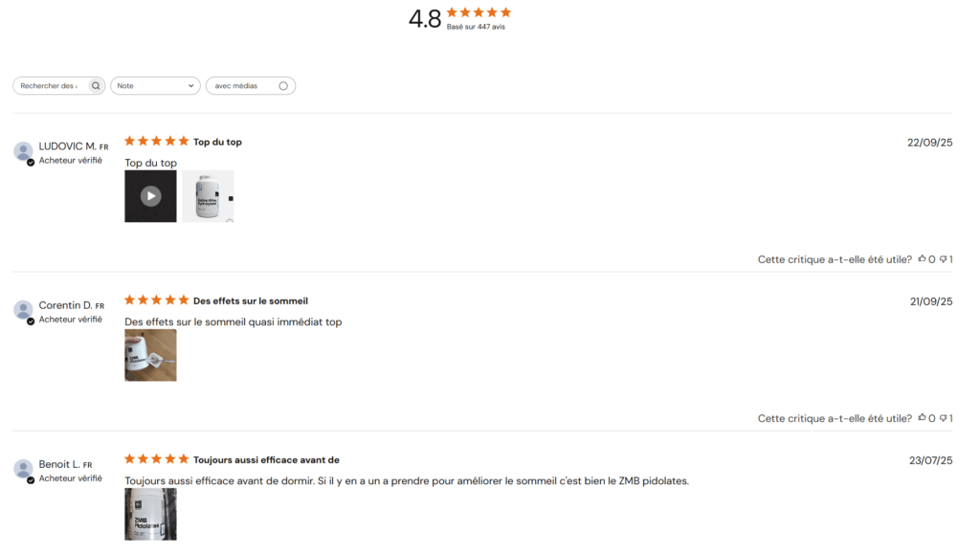Click the 'Des effets sur le sommeil' review title
Viewport: 980px width, 556px height.
click(x=251, y=300)
